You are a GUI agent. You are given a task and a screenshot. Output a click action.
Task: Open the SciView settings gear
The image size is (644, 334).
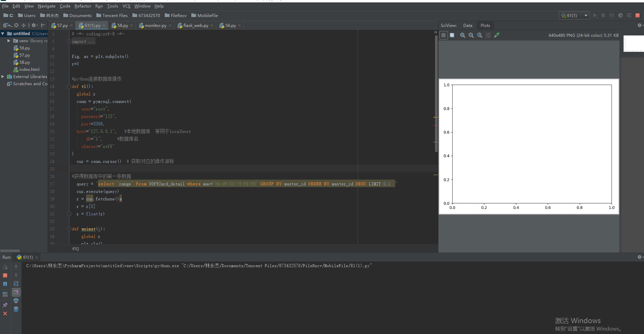coord(640,25)
